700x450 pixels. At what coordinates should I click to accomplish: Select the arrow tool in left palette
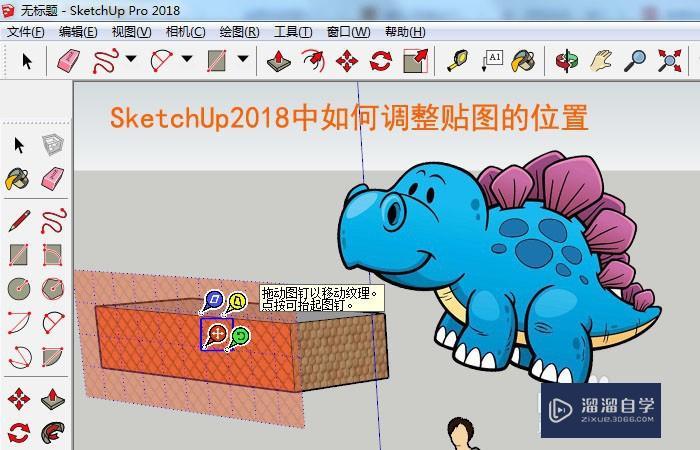click(x=19, y=145)
